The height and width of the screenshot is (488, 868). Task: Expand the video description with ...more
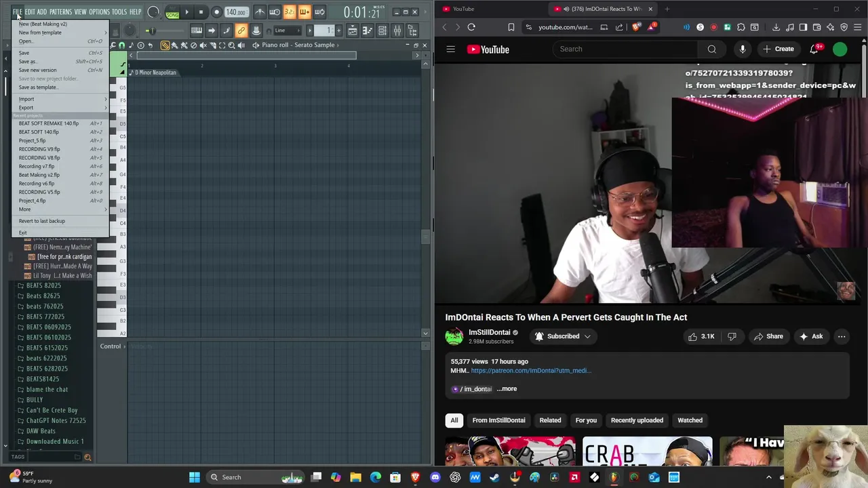[507, 389]
